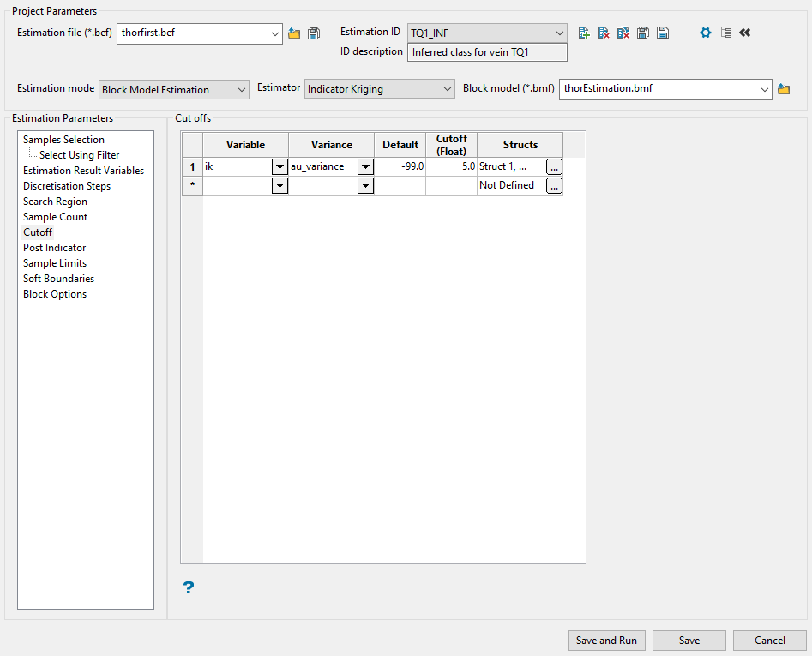The width and height of the screenshot is (812, 656).
Task: Browse for estimation file with folder icon
Action: 294,33
